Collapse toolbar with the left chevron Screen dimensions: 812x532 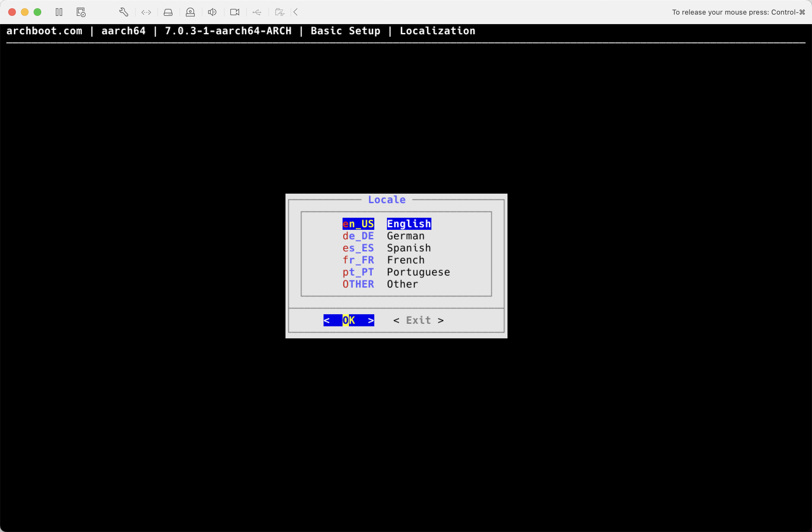pyautogui.click(x=296, y=12)
